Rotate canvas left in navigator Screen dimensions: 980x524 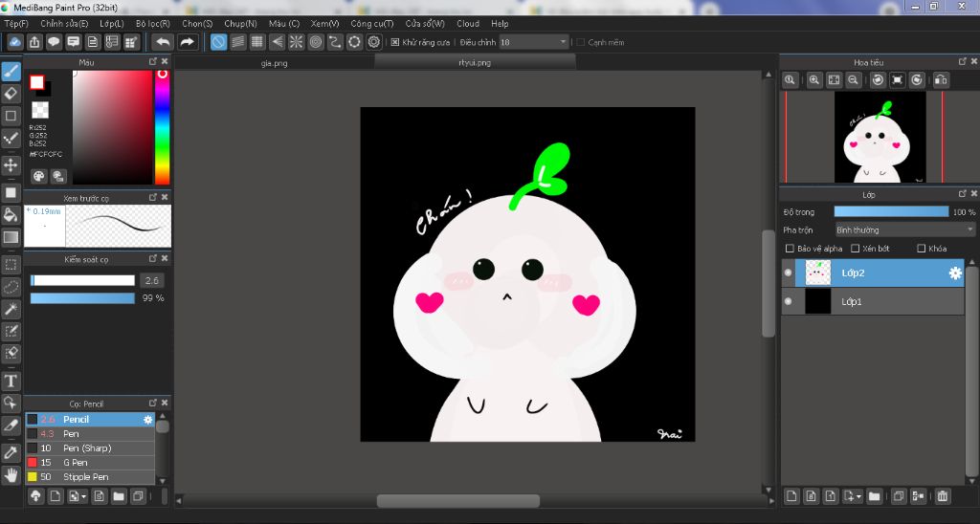pos(879,80)
